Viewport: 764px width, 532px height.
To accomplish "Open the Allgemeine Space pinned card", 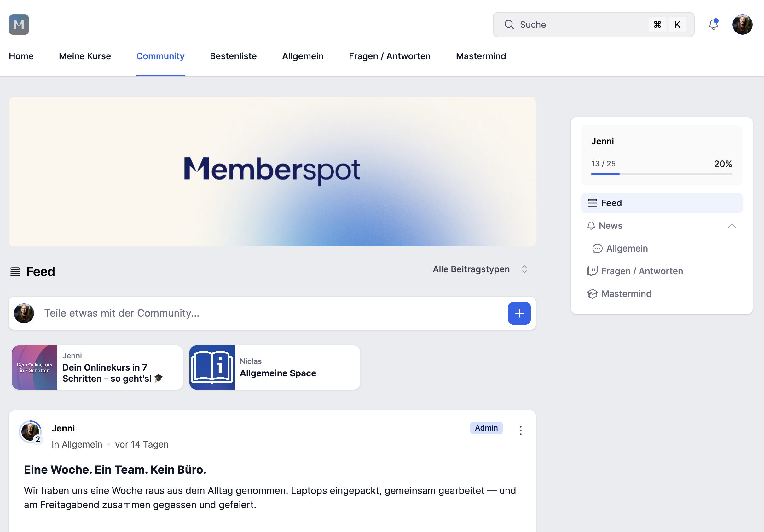I will coord(275,367).
